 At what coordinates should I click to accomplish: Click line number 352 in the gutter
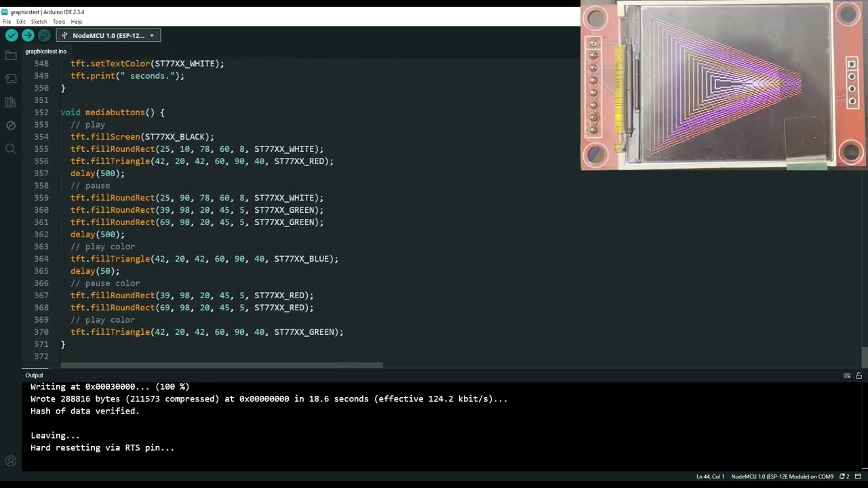[x=41, y=113]
